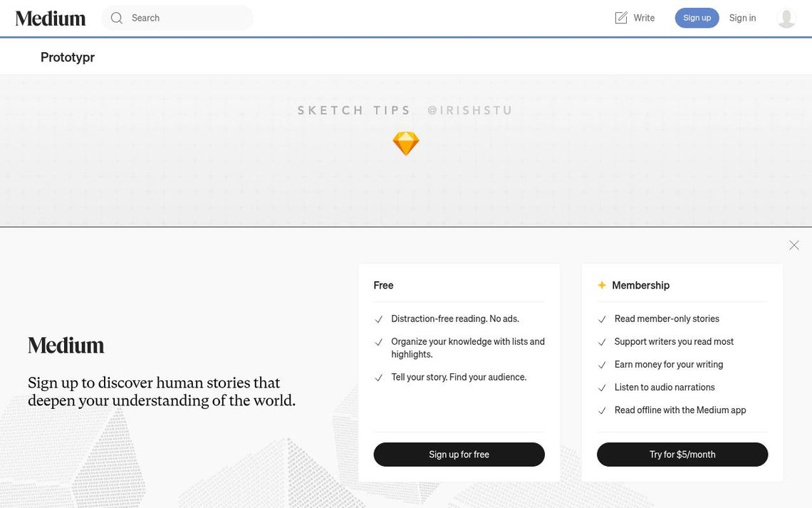This screenshot has width=812, height=508.
Task: Open the Prototypr publication link
Action: pyautogui.click(x=68, y=57)
